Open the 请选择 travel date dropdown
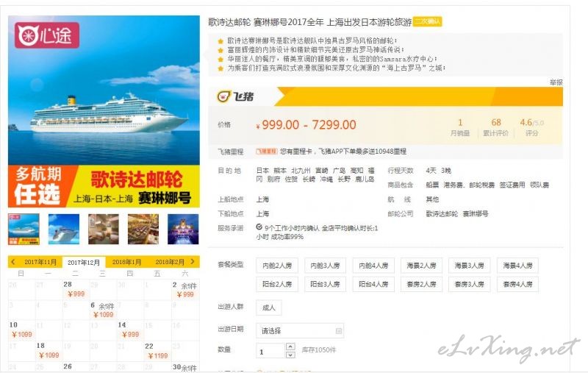Image resolution: width=588 pixels, height=373 pixels. [300, 330]
